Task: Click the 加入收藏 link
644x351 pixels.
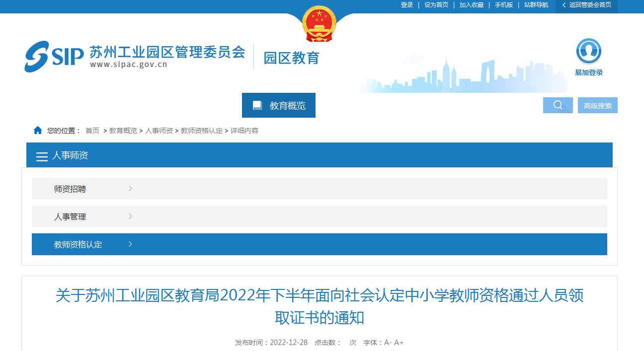Action: tap(472, 5)
